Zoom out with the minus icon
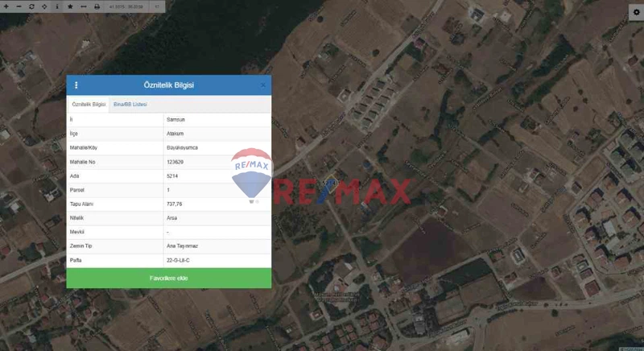This screenshot has width=644, height=351. point(19,6)
